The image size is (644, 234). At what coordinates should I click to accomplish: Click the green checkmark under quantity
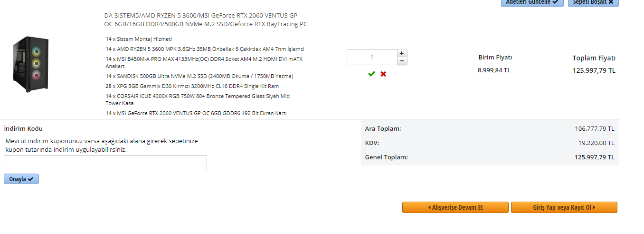click(371, 74)
